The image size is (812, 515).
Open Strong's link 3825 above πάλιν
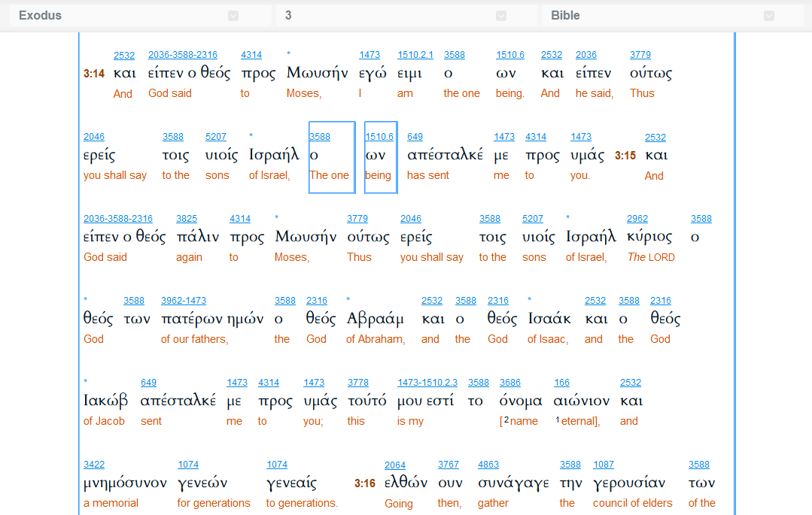click(x=187, y=219)
